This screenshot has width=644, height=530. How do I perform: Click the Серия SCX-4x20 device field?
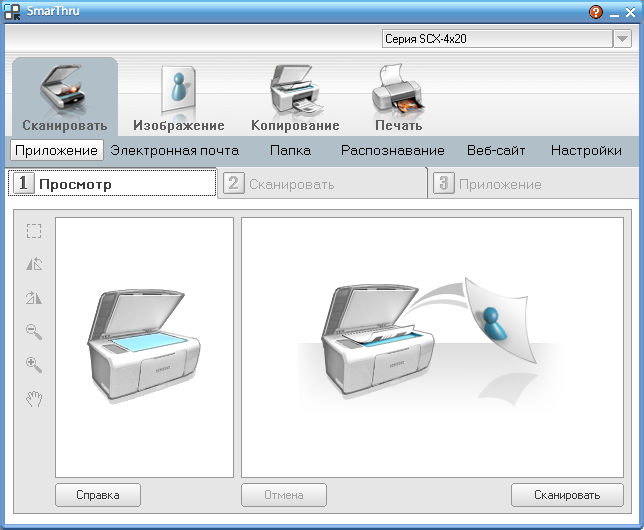click(x=497, y=39)
